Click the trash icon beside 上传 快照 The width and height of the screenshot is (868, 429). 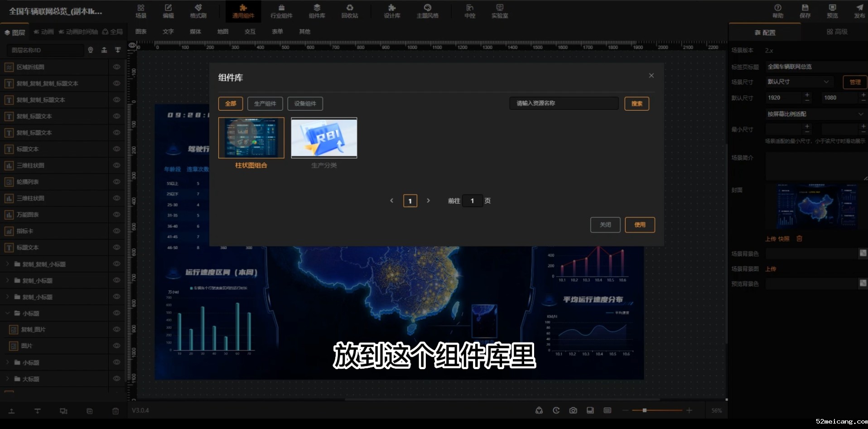click(799, 239)
